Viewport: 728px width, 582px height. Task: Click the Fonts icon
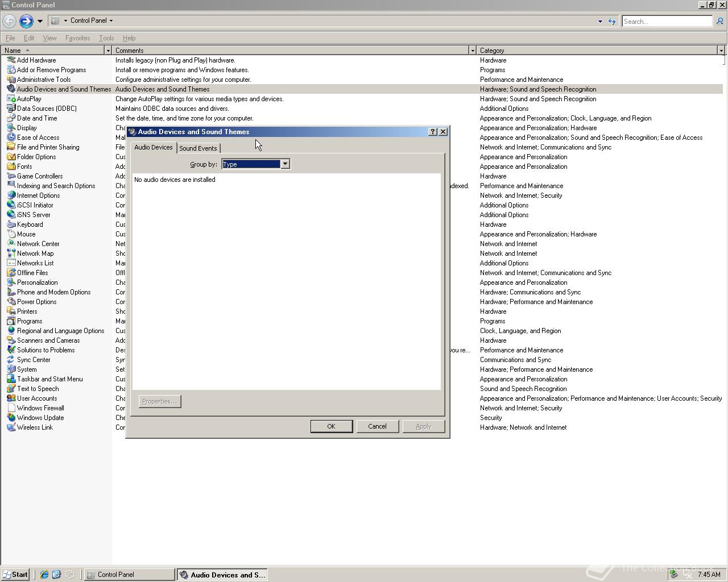tap(11, 167)
